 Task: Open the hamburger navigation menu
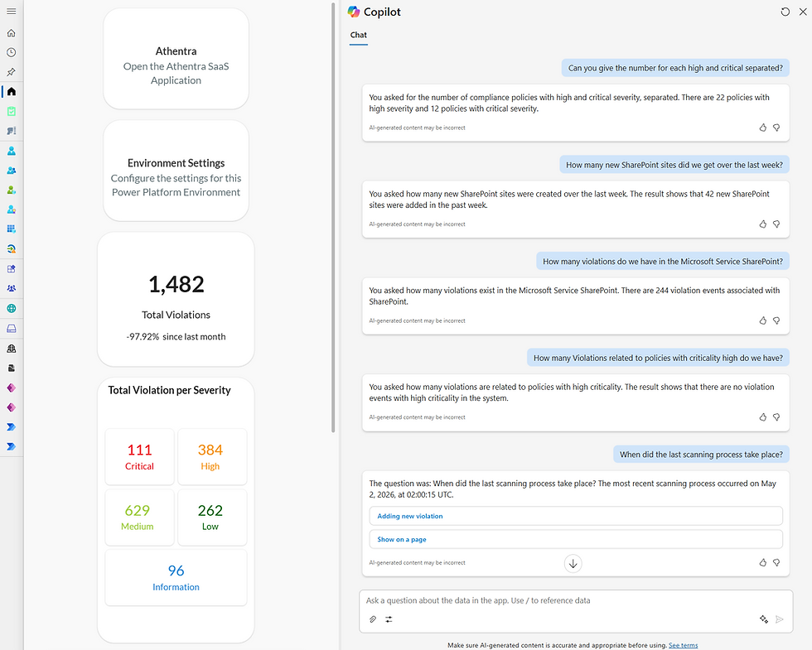point(11,12)
